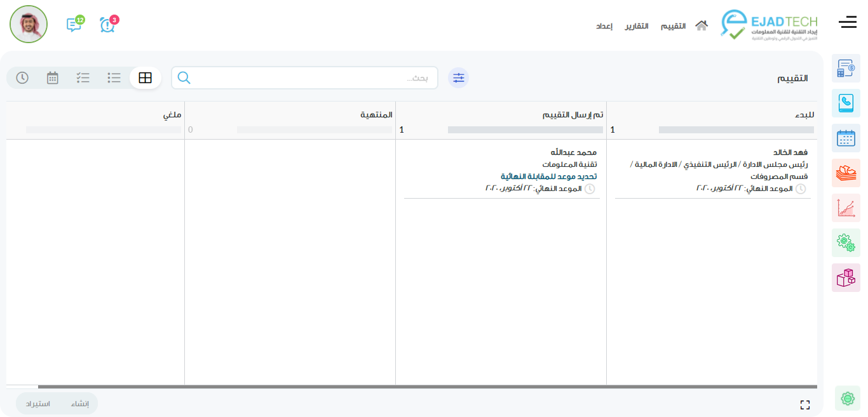This screenshot has height=417, width=868.
Task: Open the line chart reports sidebar icon
Action: 846,208
